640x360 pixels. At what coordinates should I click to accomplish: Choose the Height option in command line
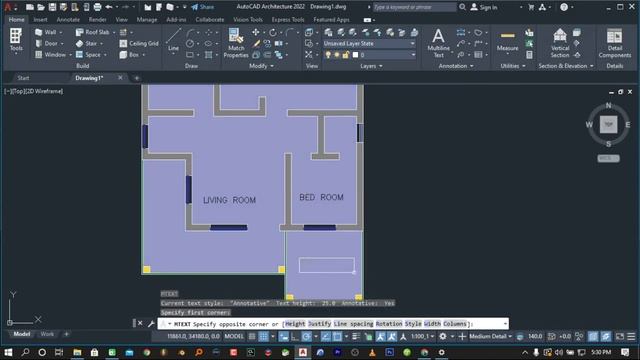click(295, 324)
